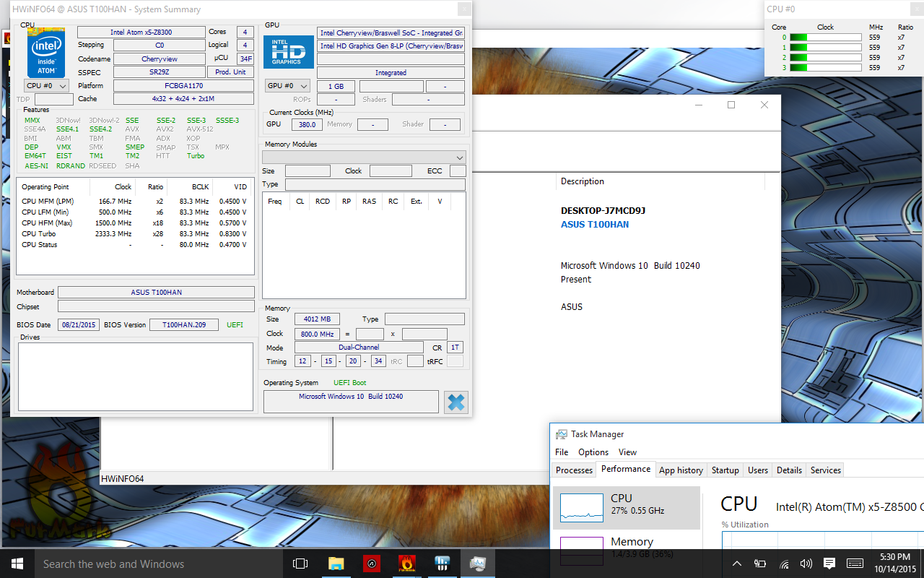
Task: Click the Intel Atom x5-Z8300 name field
Action: click(141, 33)
